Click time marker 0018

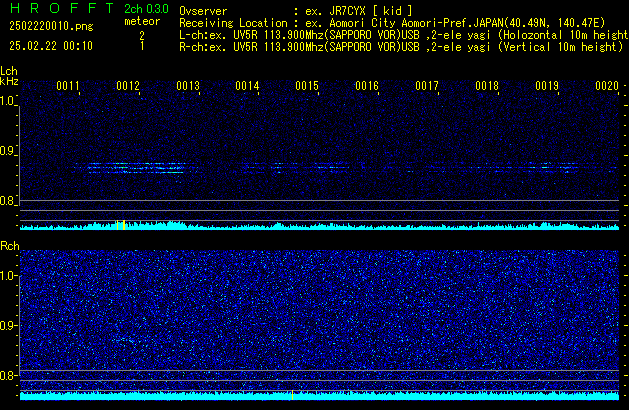[487, 86]
